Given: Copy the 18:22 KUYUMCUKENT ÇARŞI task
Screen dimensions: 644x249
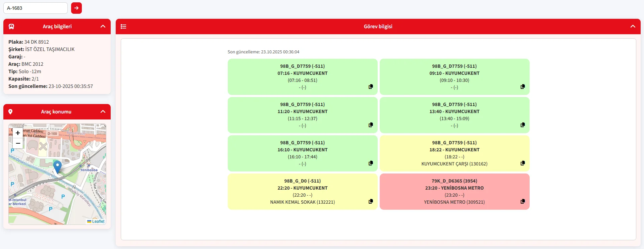Looking at the screenshot, I should 523,163.
